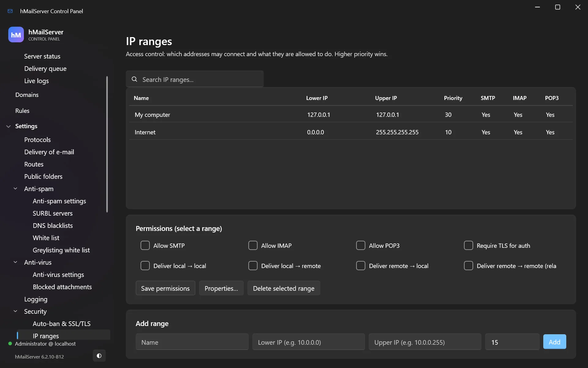The height and width of the screenshot is (368, 588).
Task: Click the sidebar vertical scrollbar
Action: tap(107, 144)
